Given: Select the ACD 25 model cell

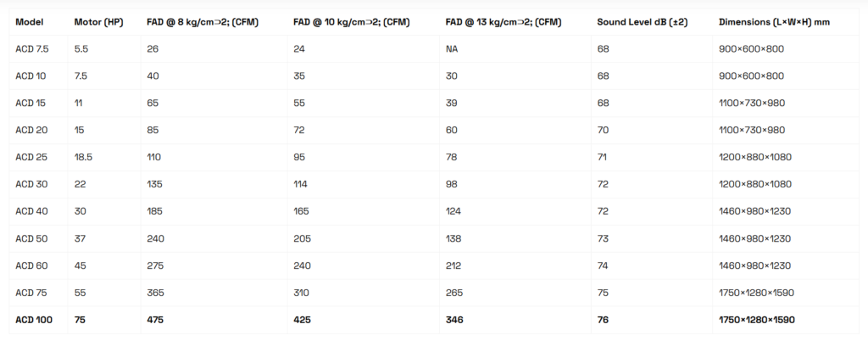Looking at the screenshot, I should 31,157.
